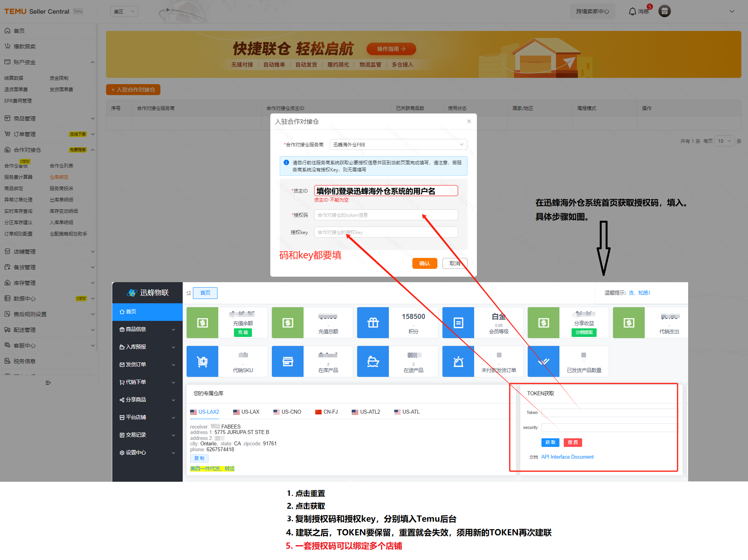Click the 美西一件代发、转运 highlighted link
Image resolution: width=748 pixels, height=560 pixels.
tap(212, 468)
